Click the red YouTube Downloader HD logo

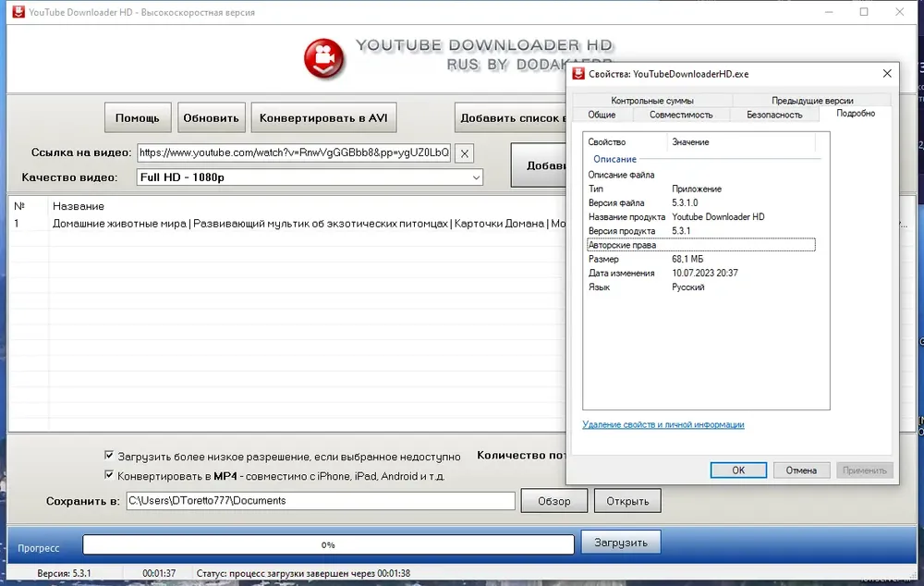click(x=323, y=58)
